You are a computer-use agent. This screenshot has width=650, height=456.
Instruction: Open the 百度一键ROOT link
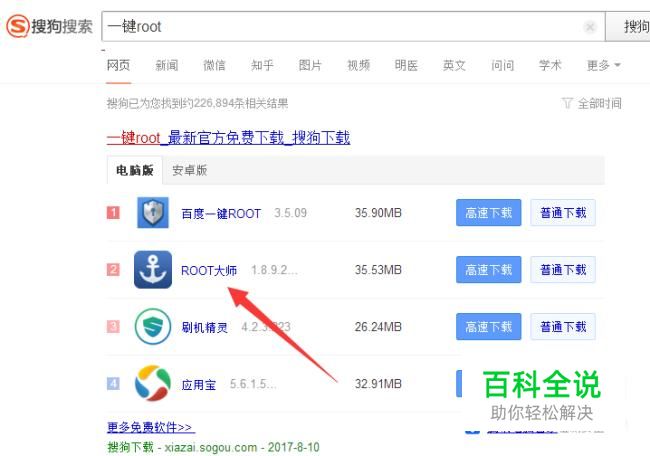[221, 213]
